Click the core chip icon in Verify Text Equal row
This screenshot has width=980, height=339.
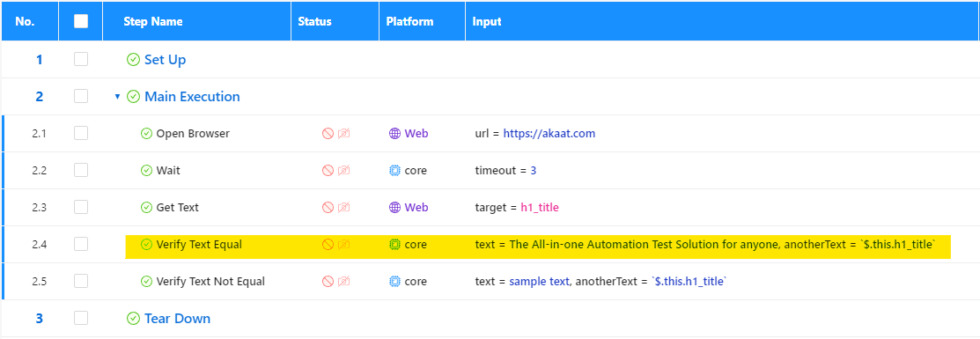click(394, 245)
